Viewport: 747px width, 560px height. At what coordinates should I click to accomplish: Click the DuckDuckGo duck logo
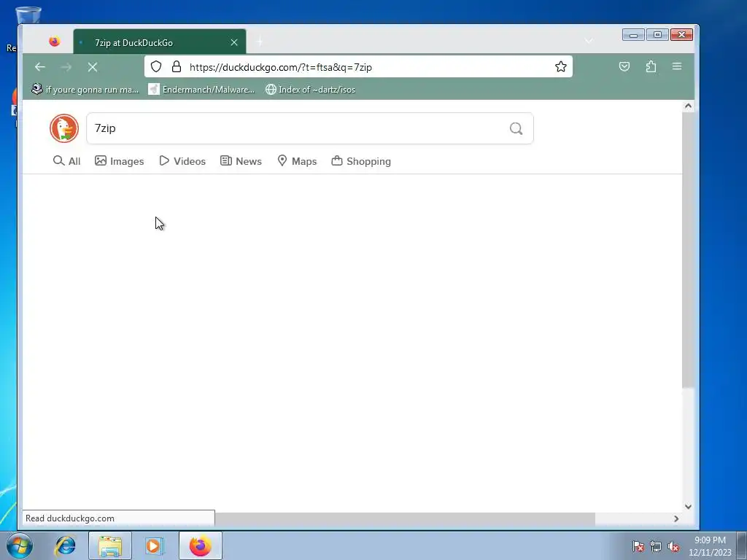point(64,128)
